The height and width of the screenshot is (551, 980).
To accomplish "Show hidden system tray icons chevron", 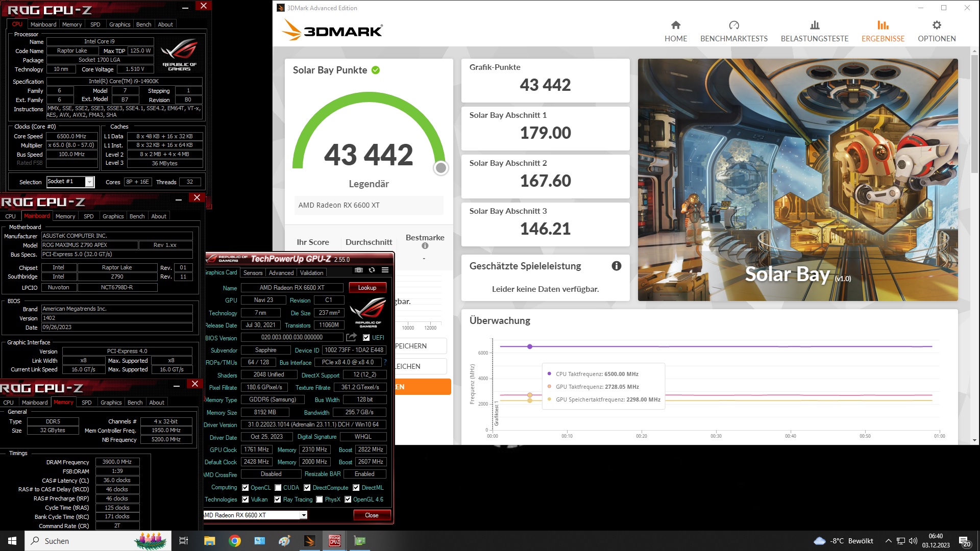I will 889,541.
